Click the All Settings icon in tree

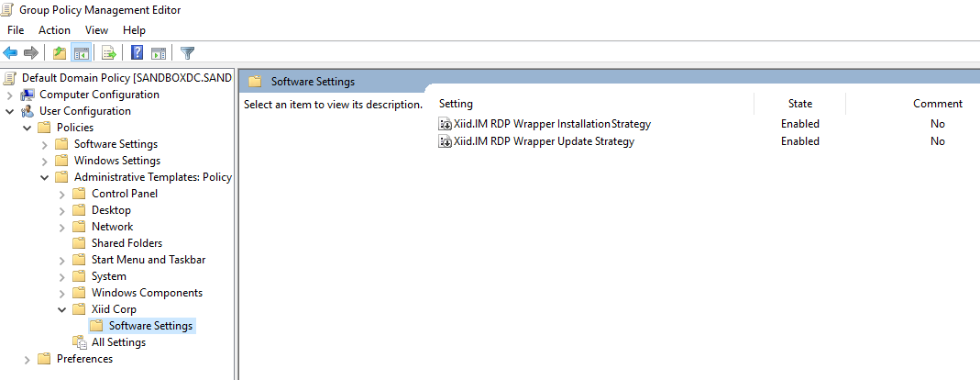81,342
